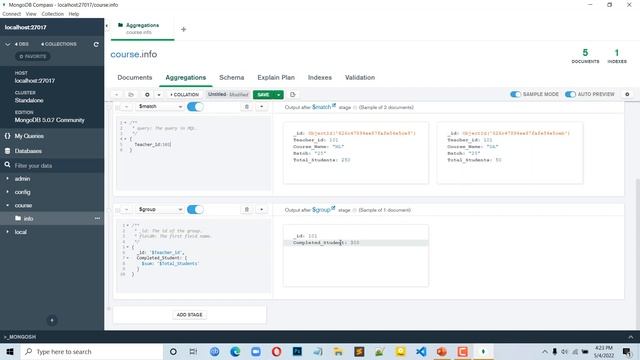Click the My Queries icon in sidebar
640x360 pixels.
click(7, 136)
